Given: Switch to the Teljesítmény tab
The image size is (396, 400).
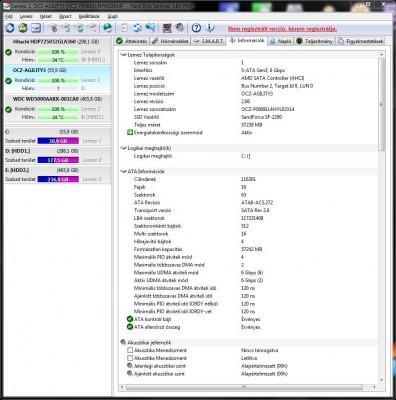Looking at the screenshot, I should click(x=315, y=41).
